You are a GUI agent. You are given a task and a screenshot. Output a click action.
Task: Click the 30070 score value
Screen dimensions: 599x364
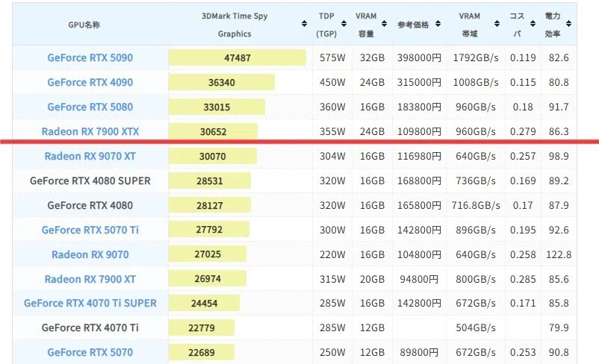(x=212, y=156)
